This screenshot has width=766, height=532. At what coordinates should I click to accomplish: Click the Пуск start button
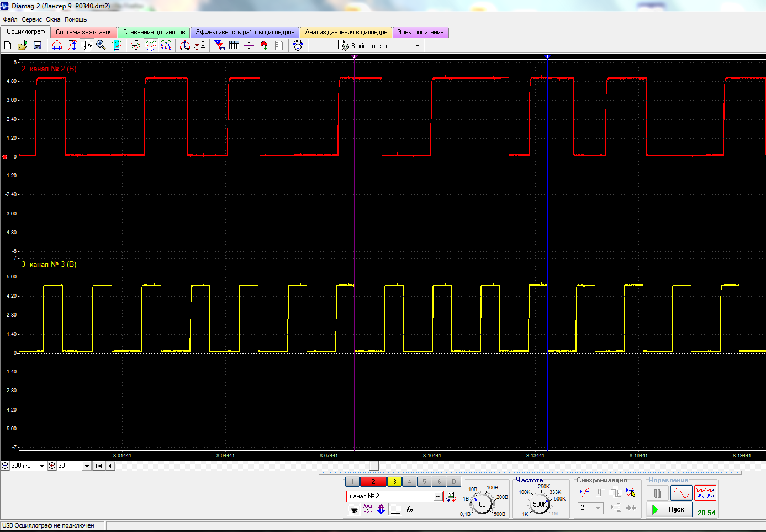pos(669,509)
